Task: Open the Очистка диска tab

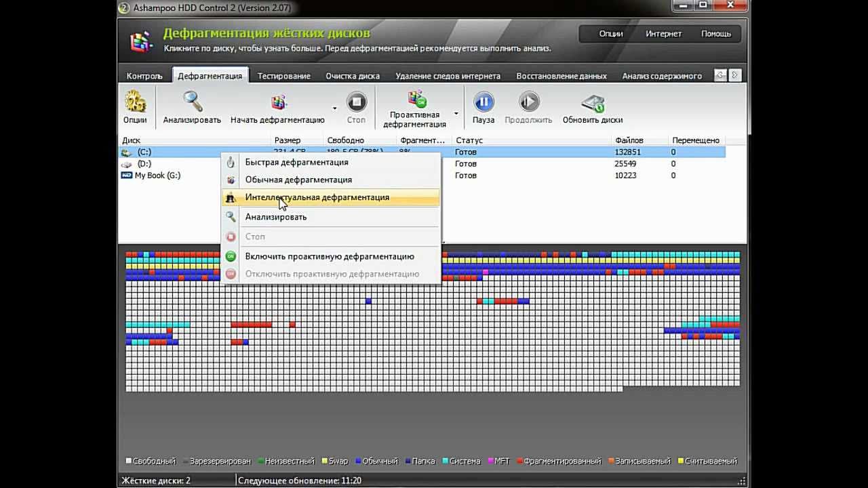Action: click(353, 76)
